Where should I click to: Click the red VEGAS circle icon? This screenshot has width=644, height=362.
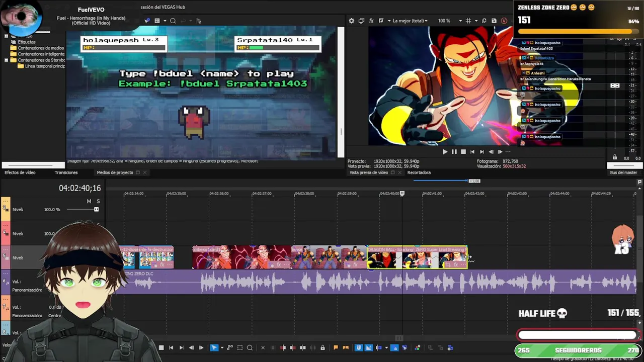click(504, 21)
